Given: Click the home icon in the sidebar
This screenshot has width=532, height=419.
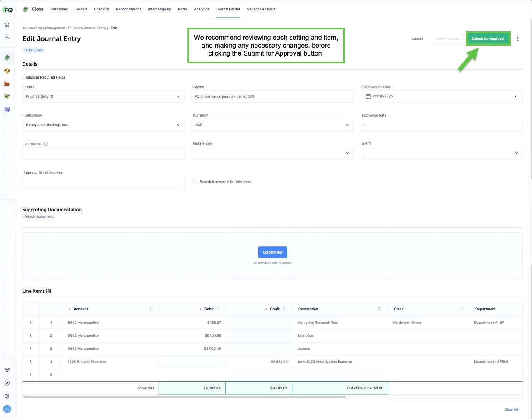Looking at the screenshot, I should click(x=7, y=25).
